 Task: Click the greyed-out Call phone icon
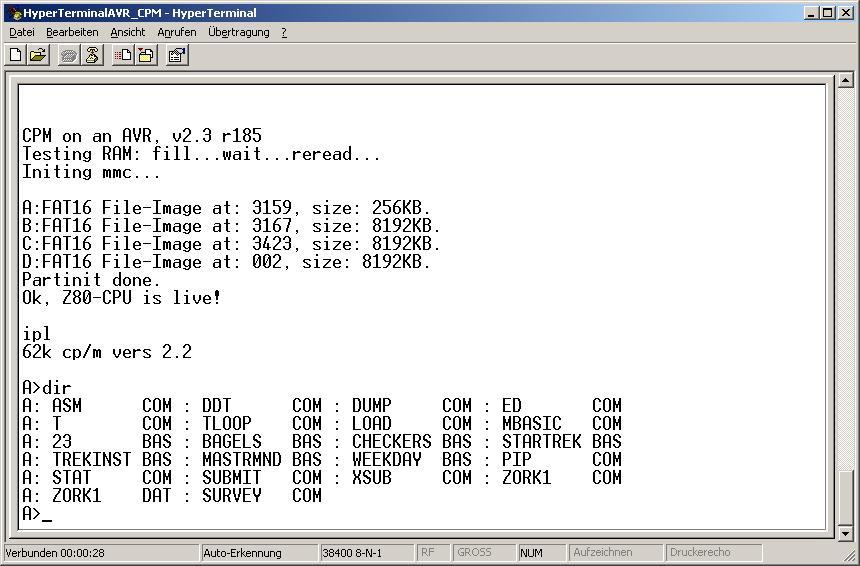69,56
